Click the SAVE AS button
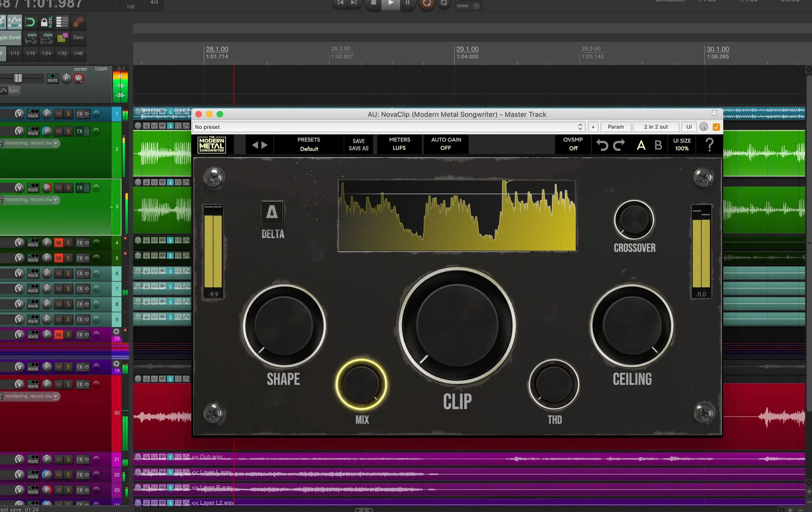 358,148
